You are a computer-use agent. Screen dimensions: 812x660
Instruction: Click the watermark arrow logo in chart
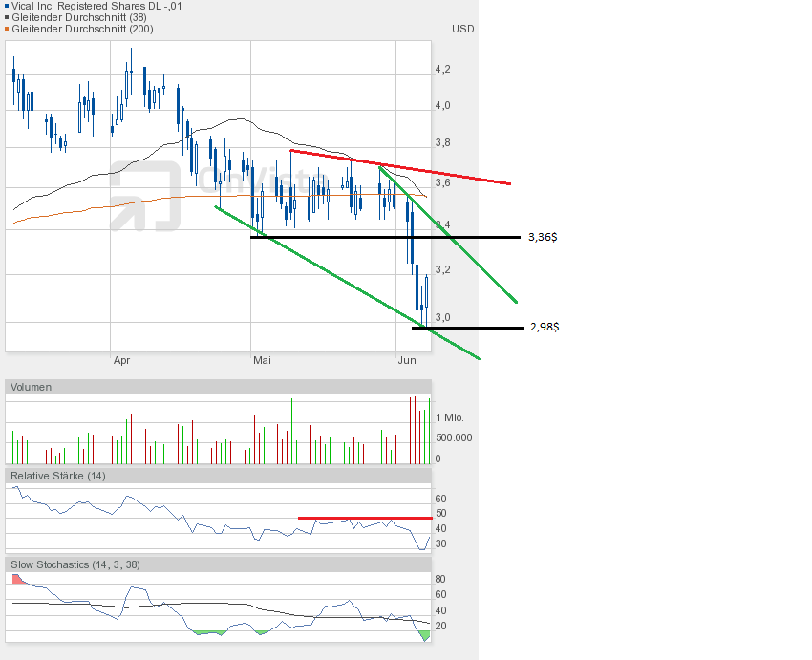[x=145, y=196]
